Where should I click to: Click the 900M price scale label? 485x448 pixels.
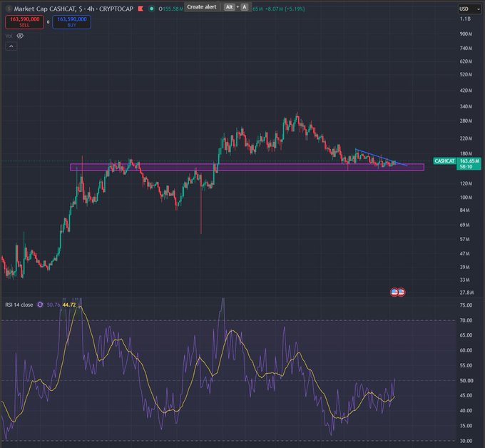466,34
